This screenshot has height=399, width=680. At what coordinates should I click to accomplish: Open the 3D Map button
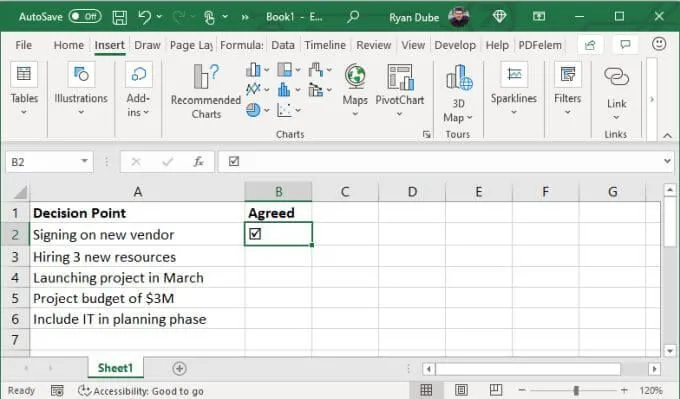[x=458, y=94]
